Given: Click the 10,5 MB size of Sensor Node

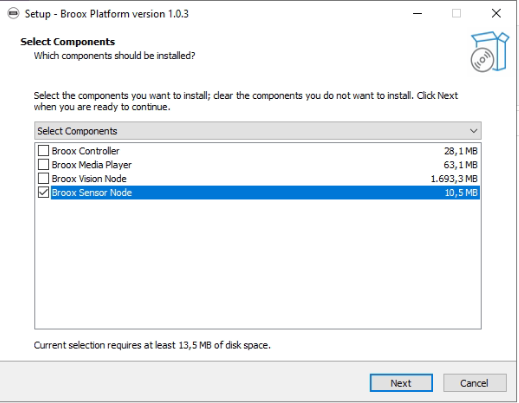Looking at the screenshot, I should (461, 192).
